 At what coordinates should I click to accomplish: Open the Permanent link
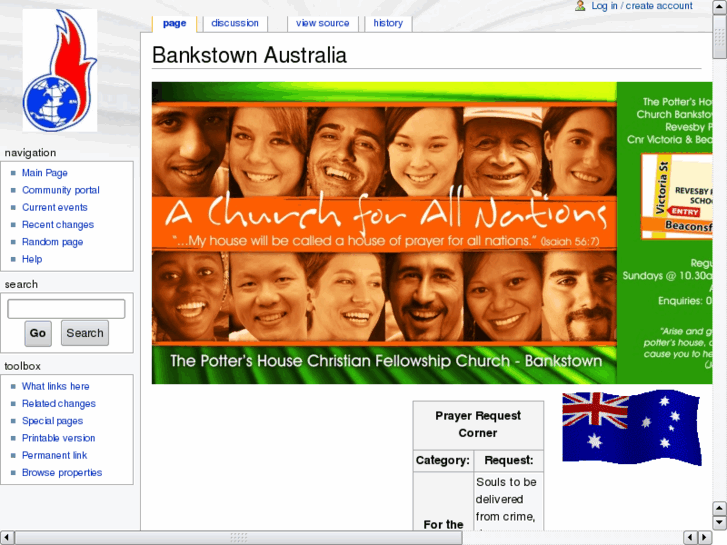pyautogui.click(x=54, y=455)
